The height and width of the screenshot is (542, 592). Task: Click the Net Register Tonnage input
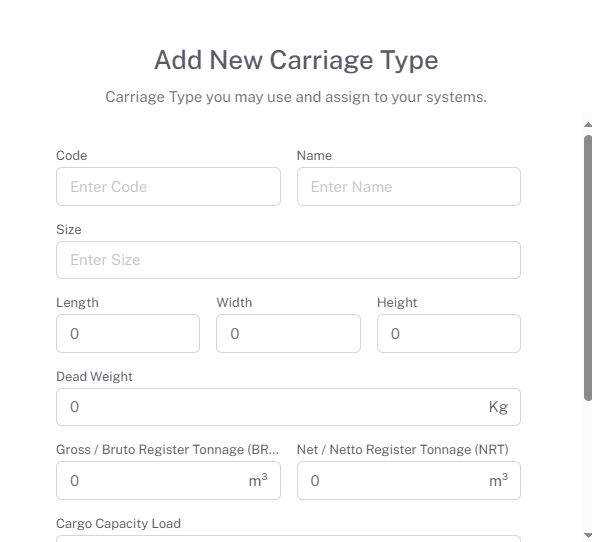coord(409,480)
